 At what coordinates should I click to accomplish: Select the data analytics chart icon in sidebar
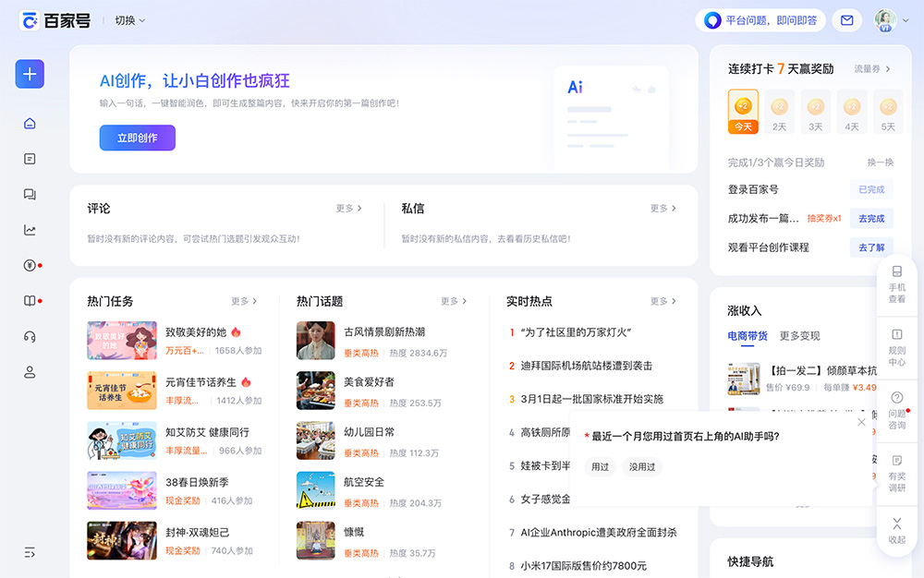tap(29, 229)
